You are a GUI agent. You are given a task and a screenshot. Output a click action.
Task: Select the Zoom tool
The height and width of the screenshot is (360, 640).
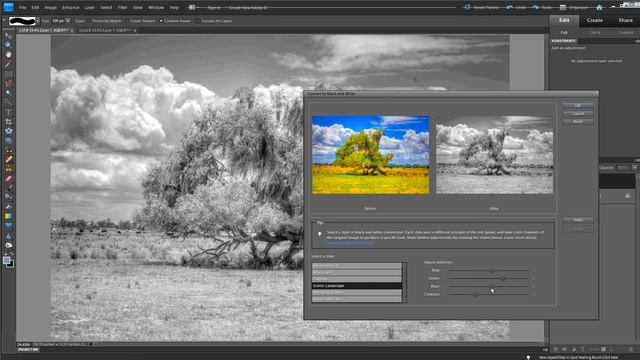pyautogui.click(x=8, y=45)
